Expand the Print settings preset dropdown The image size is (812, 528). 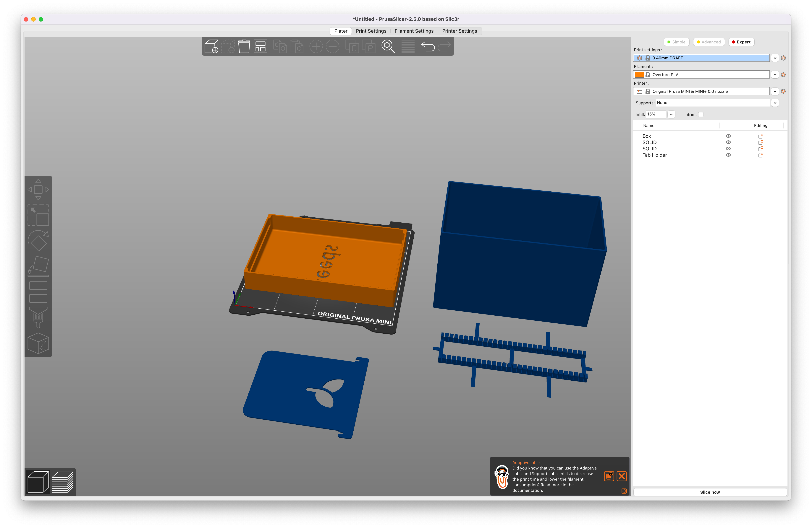(775, 58)
